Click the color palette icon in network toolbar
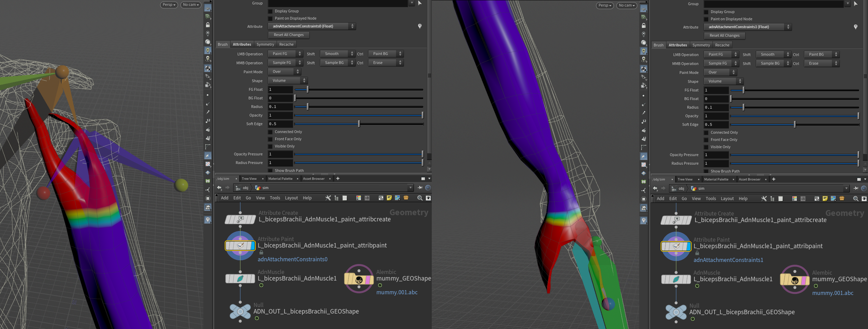868x329 pixels. [358, 198]
